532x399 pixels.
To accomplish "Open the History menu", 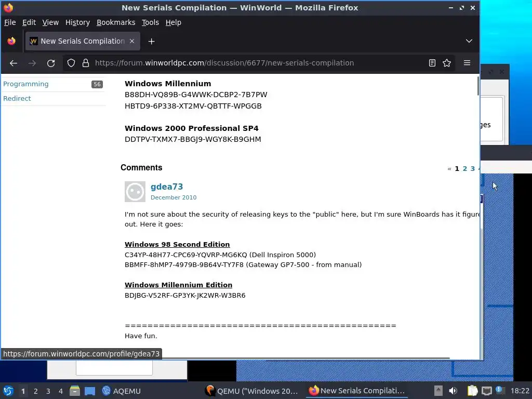I will coord(77,22).
